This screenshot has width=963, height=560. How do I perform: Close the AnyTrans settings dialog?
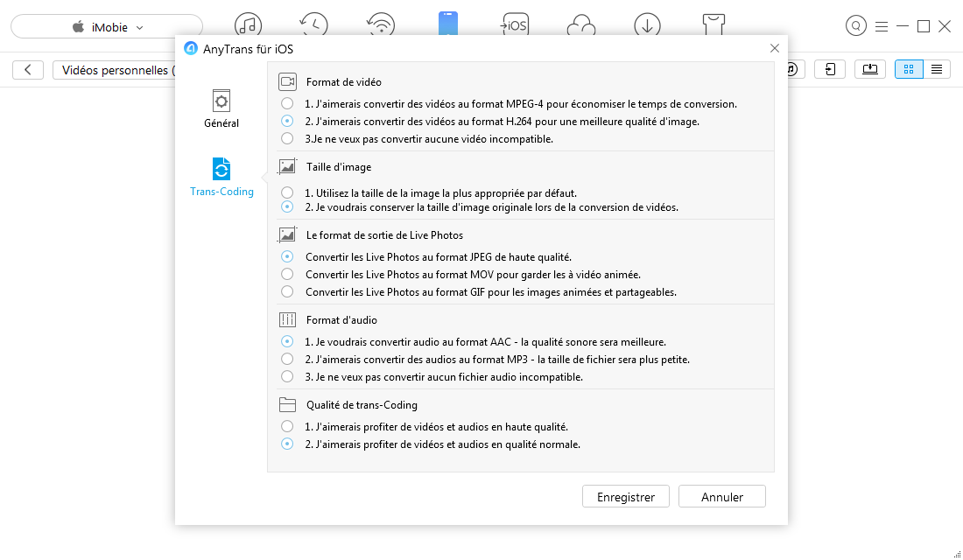(775, 48)
